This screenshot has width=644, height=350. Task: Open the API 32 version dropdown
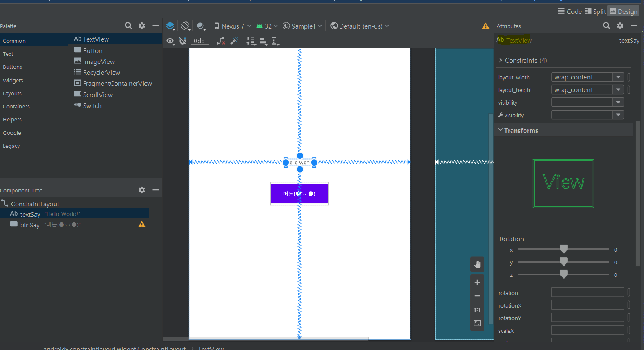click(267, 26)
